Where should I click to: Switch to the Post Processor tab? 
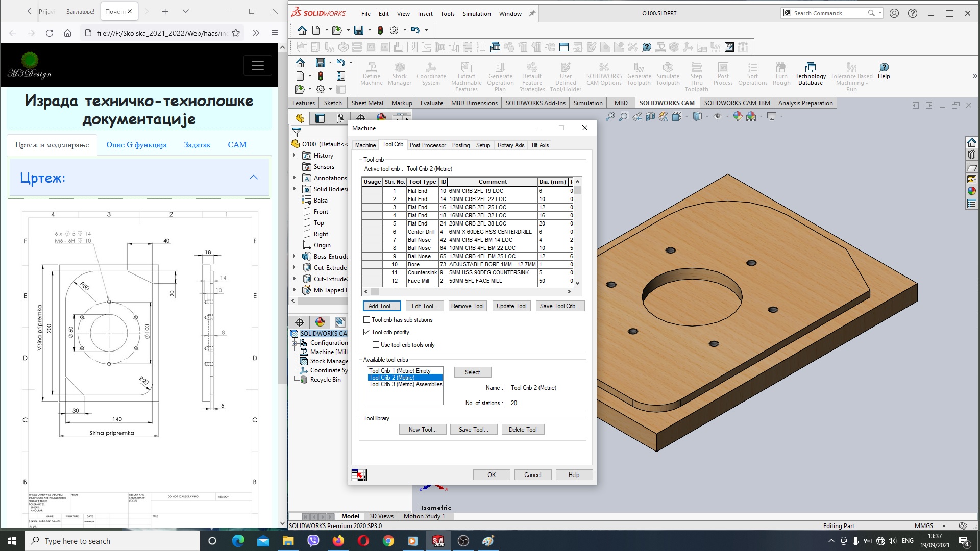pos(427,145)
